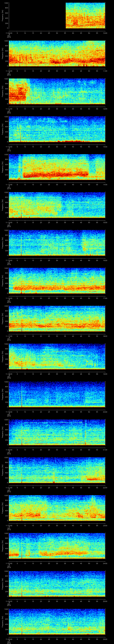
Task: Click the 23:00 end time label
Action: coord(105,525)
